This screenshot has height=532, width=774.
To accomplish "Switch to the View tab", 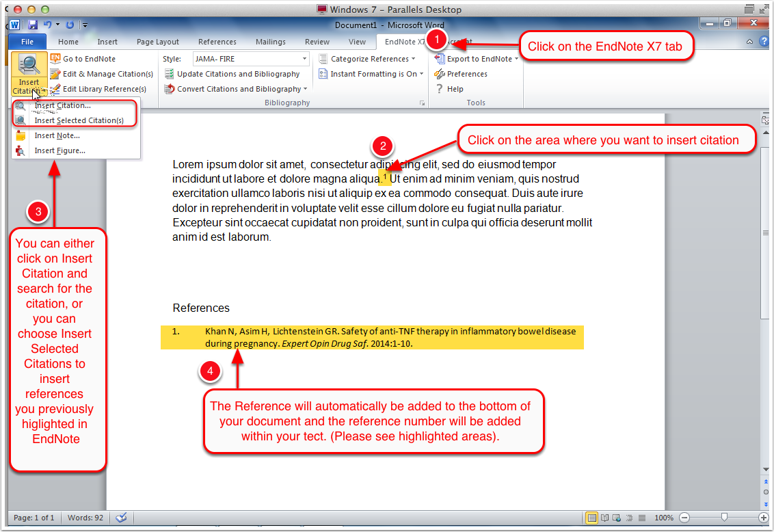I will click(x=357, y=42).
